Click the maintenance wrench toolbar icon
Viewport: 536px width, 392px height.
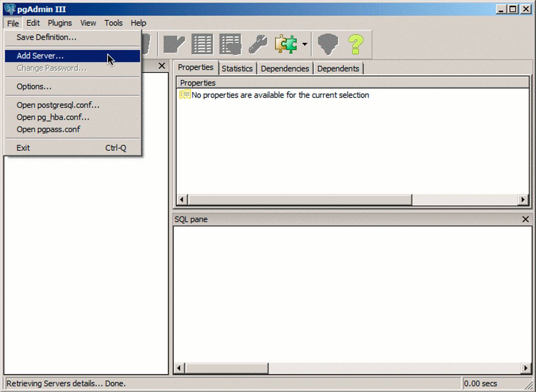258,44
